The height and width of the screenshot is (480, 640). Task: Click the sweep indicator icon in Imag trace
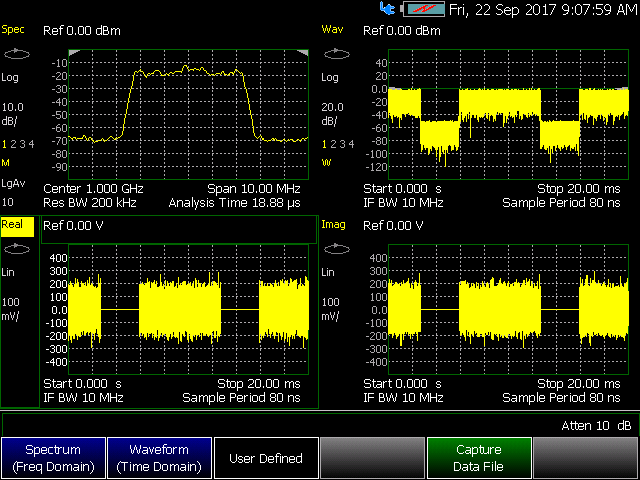[337, 249]
